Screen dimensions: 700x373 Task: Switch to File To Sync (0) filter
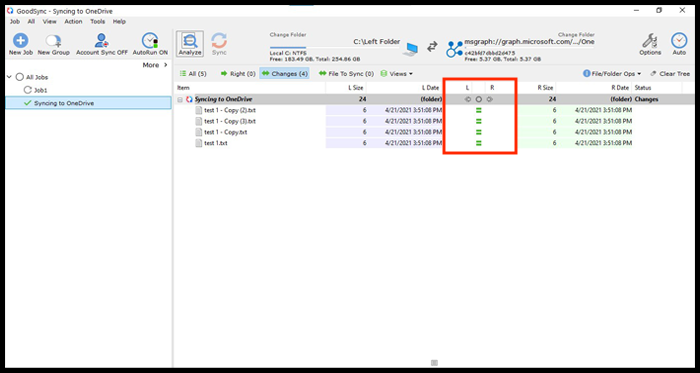pos(346,74)
